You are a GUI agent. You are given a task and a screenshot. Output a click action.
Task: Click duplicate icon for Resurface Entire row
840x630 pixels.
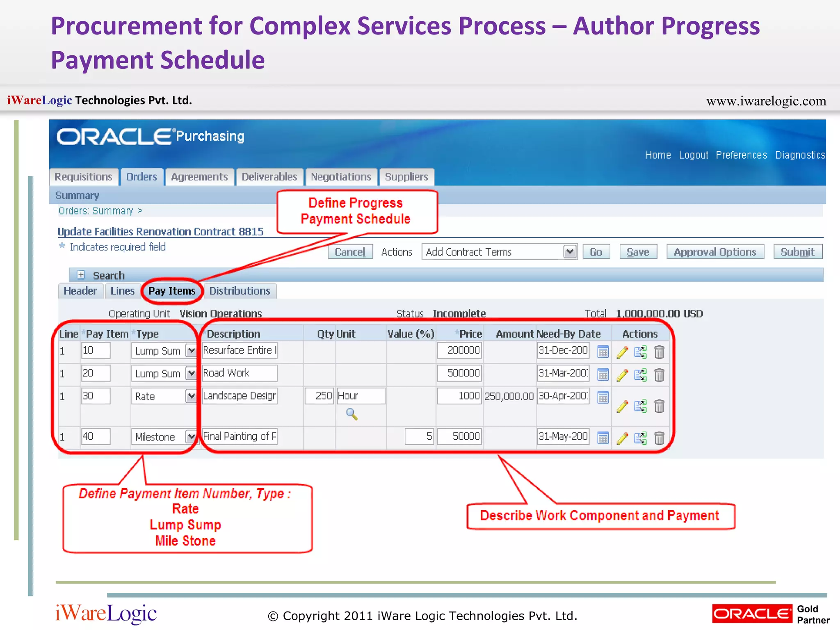pos(640,352)
